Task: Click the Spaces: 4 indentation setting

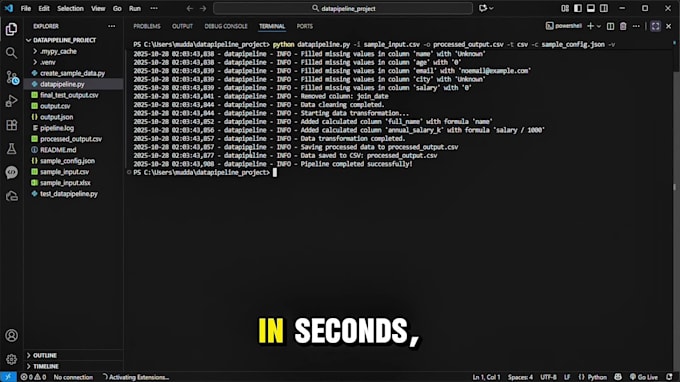Action: click(520, 377)
